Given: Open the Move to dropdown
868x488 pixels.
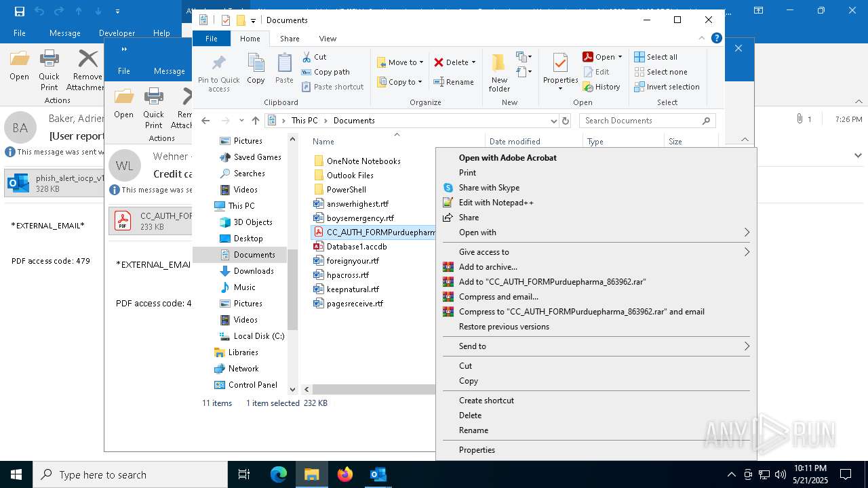Looking at the screenshot, I should pyautogui.click(x=400, y=62).
